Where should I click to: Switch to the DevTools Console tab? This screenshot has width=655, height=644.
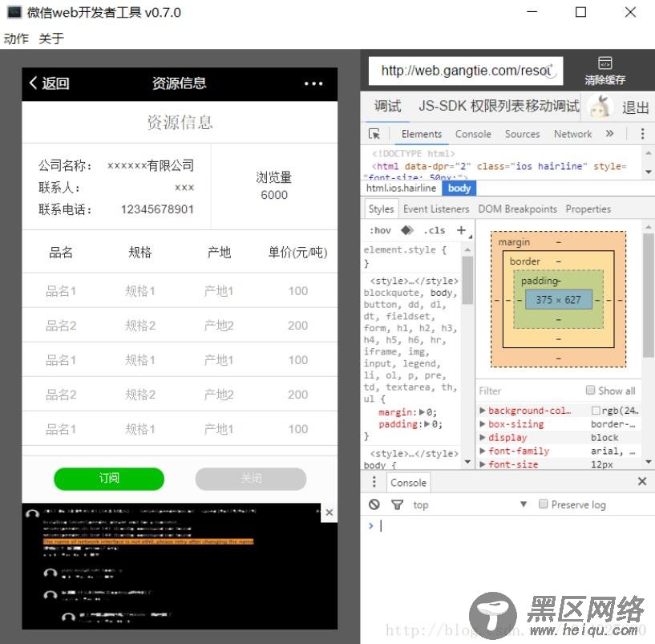(x=473, y=134)
